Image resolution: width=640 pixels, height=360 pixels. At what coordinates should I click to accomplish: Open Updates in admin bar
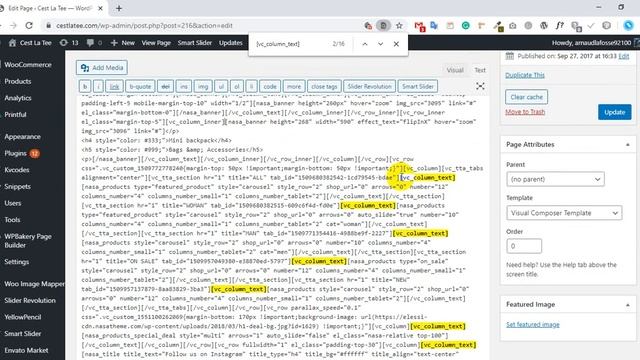tap(231, 42)
